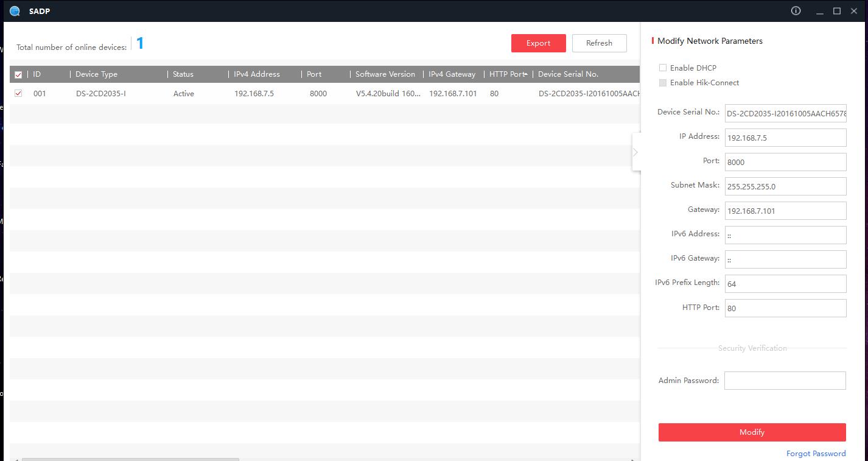The image size is (868, 461).
Task: Enable DHCP checkbox
Action: (663, 68)
